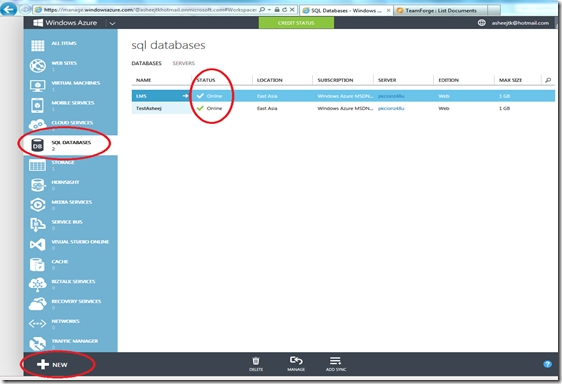The image size is (562, 384).
Task: Open Mobile Services phone icon
Action: pyautogui.click(x=38, y=105)
